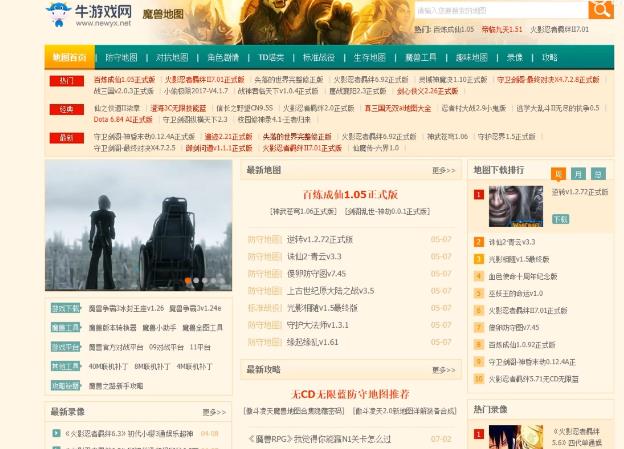
Task: Click the red 热门 tag label
Action: pos(66,81)
